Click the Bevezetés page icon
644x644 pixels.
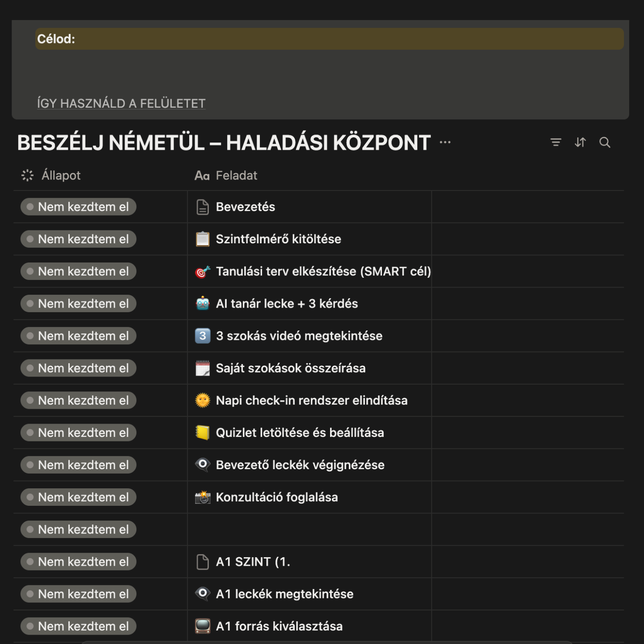click(x=203, y=207)
